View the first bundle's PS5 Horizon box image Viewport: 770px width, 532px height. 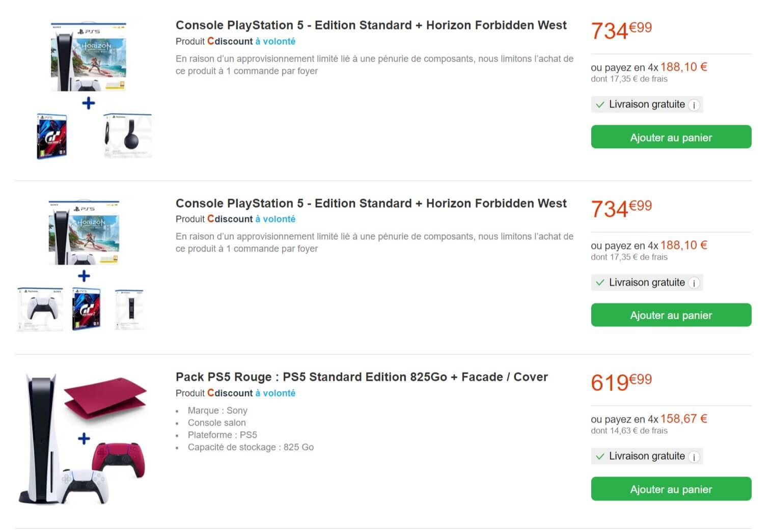tap(89, 57)
